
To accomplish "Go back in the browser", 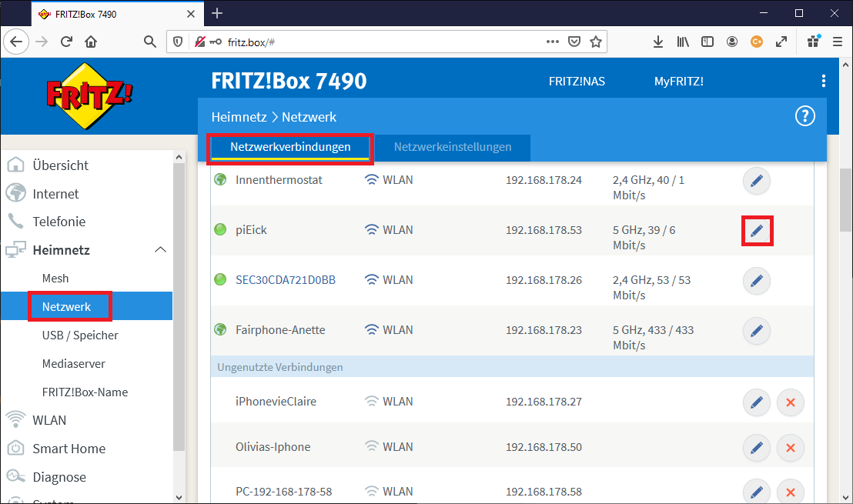I will click(16, 42).
